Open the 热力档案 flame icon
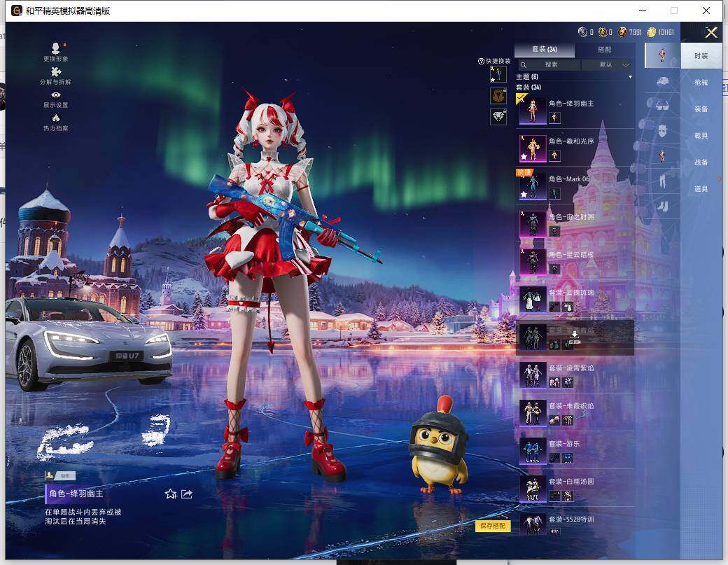This screenshot has height=565, width=728. click(56, 118)
